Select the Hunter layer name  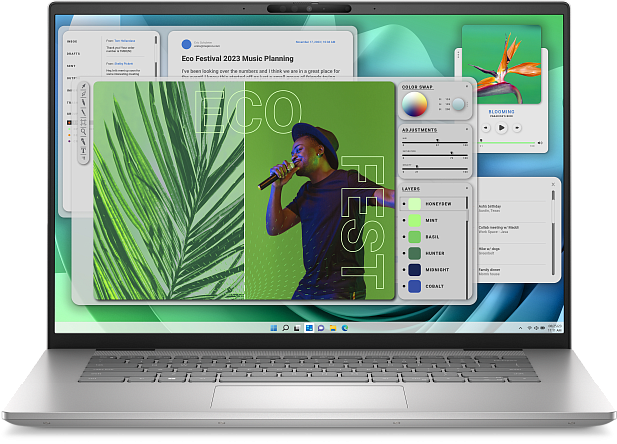[435, 253]
